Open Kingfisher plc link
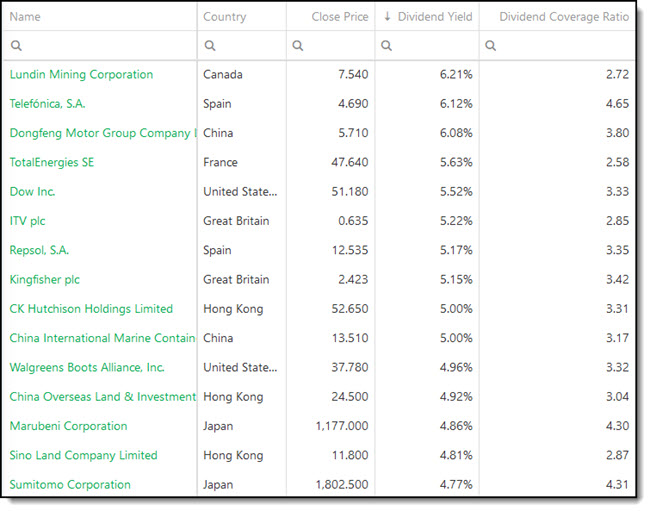This screenshot has height=511, width=650. coord(44,280)
